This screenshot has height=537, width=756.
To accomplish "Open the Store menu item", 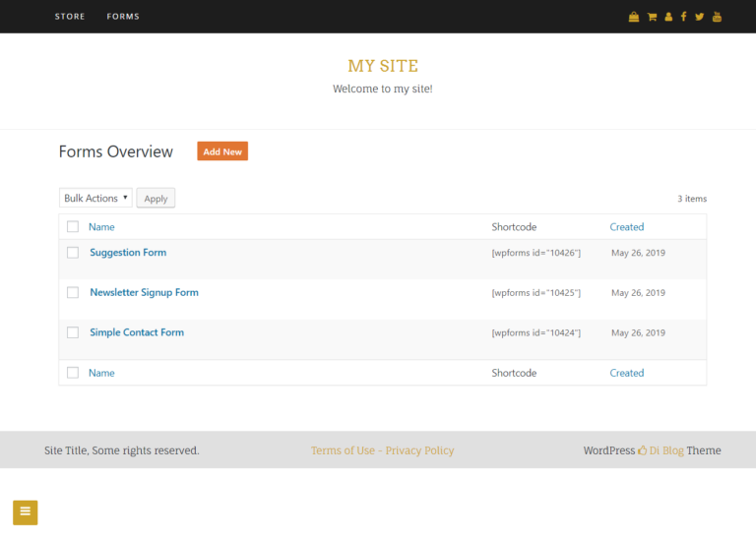I will pyautogui.click(x=70, y=17).
